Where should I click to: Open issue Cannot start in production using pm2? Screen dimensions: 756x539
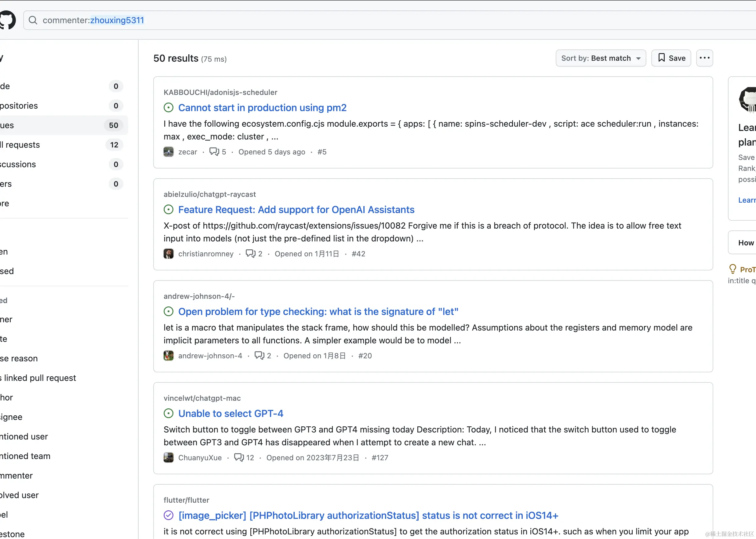262,107
